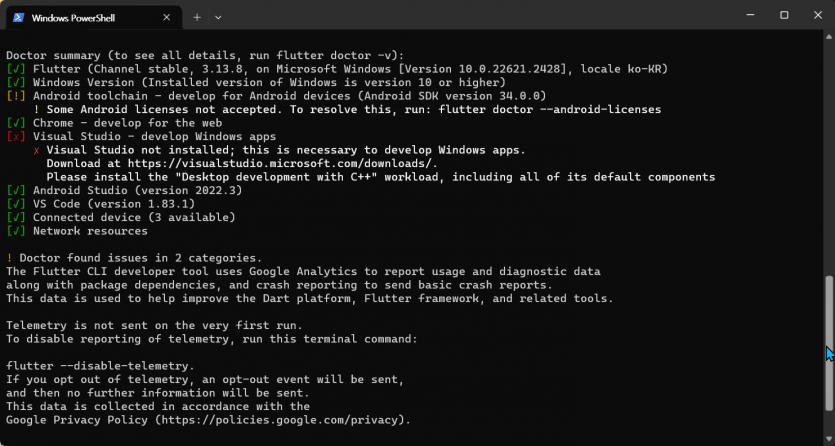Click the PowerShell icon in the tab

tap(19, 18)
